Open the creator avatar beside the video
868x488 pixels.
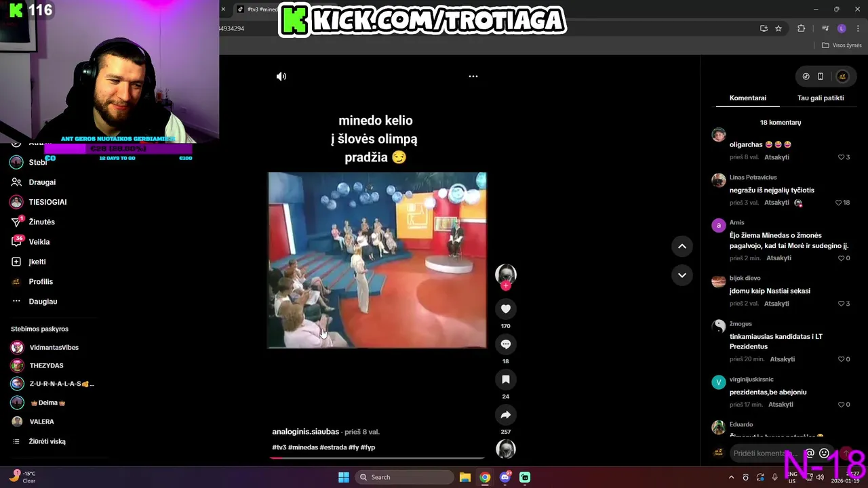[x=506, y=274]
